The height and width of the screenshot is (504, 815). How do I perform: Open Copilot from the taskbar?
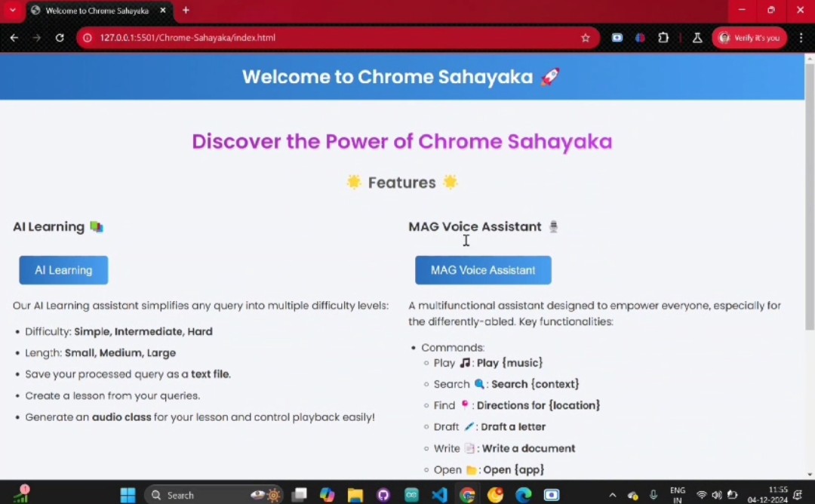point(327,495)
